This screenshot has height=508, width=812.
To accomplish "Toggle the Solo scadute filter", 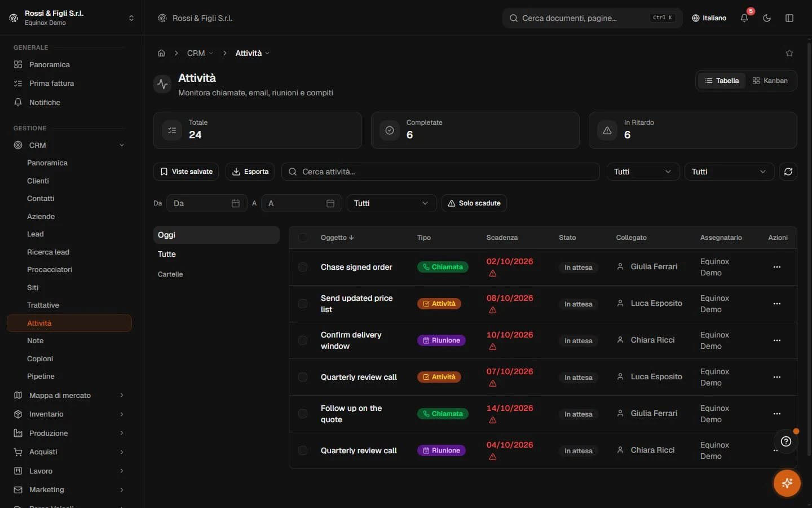I will (474, 203).
